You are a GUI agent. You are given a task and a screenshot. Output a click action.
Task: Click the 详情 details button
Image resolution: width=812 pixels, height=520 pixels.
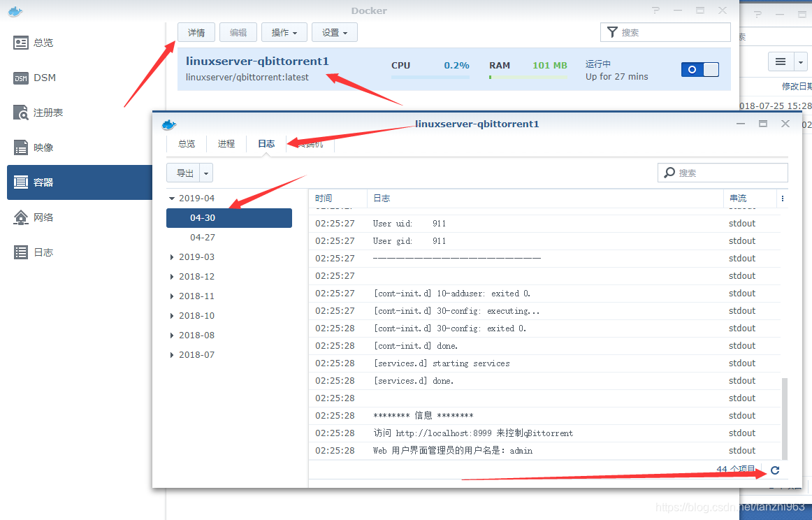click(196, 33)
